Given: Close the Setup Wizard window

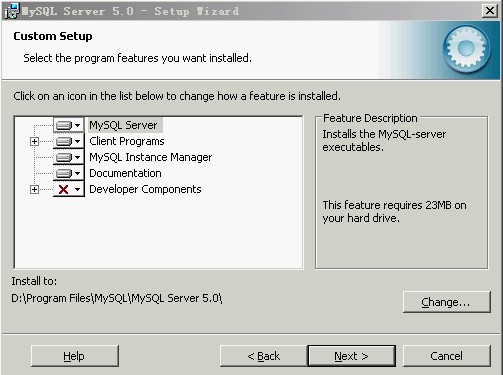Looking at the screenshot, I should coord(490,11).
